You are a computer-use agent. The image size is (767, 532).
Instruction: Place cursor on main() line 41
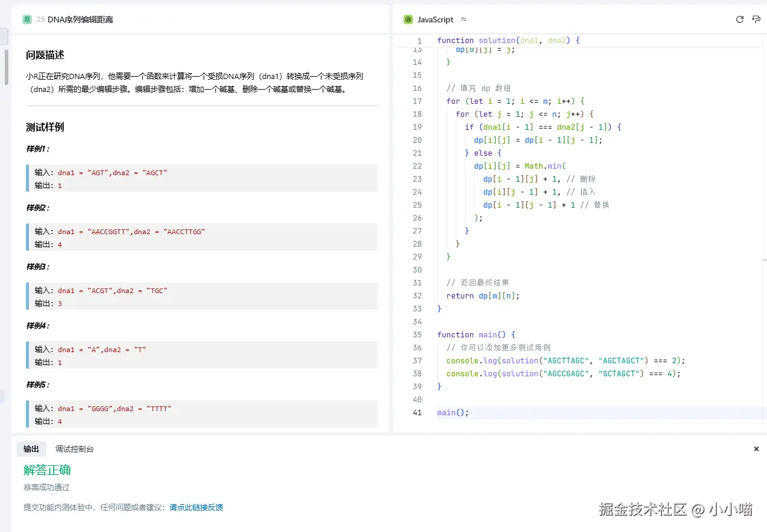pos(453,412)
